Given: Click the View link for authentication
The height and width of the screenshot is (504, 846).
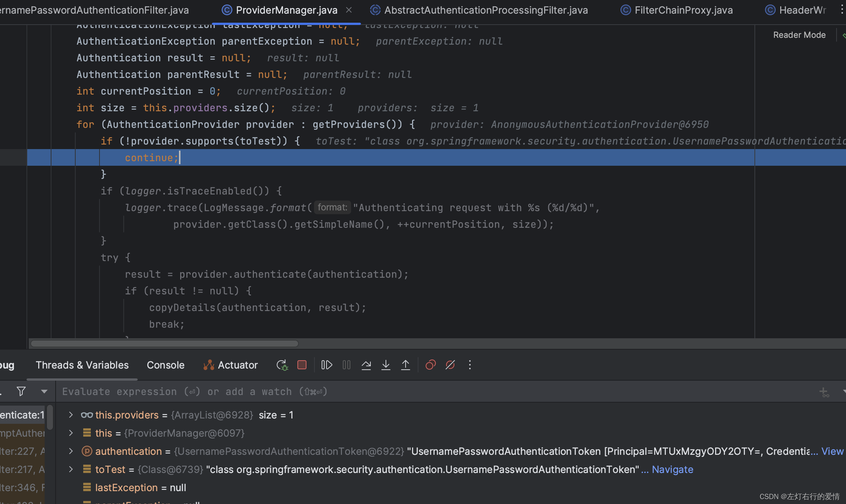Looking at the screenshot, I should click(832, 451).
